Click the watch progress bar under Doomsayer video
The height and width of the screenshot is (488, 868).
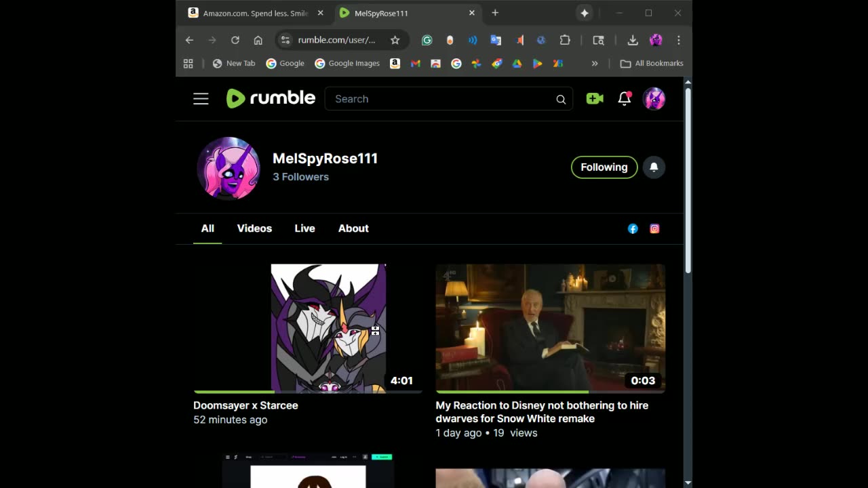308,392
